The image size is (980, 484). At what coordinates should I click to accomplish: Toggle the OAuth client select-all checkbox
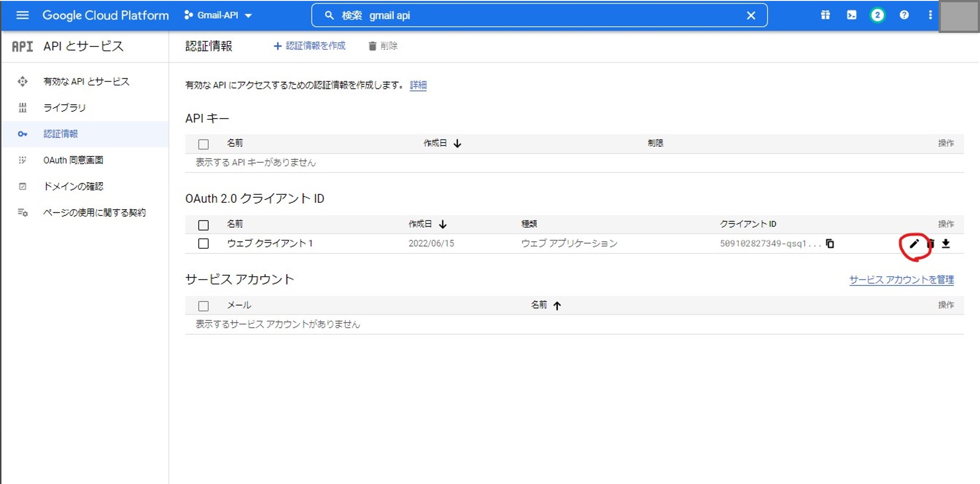[x=203, y=225]
